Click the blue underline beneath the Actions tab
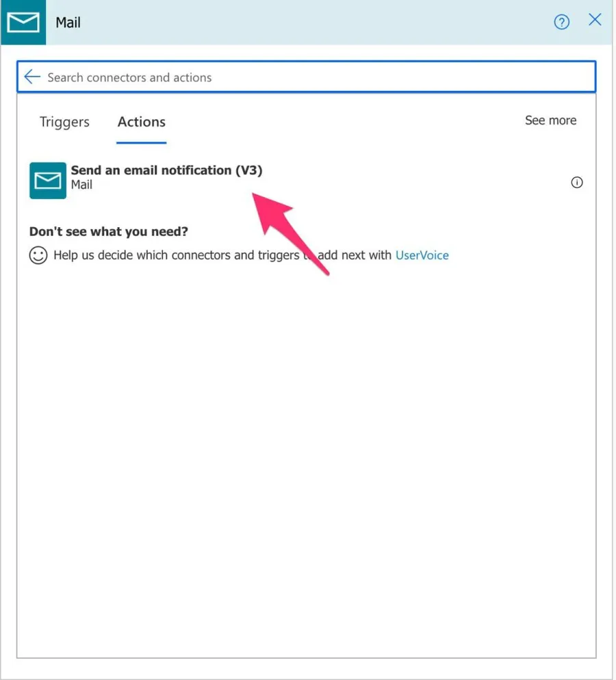This screenshot has width=616, height=680. pos(141,143)
